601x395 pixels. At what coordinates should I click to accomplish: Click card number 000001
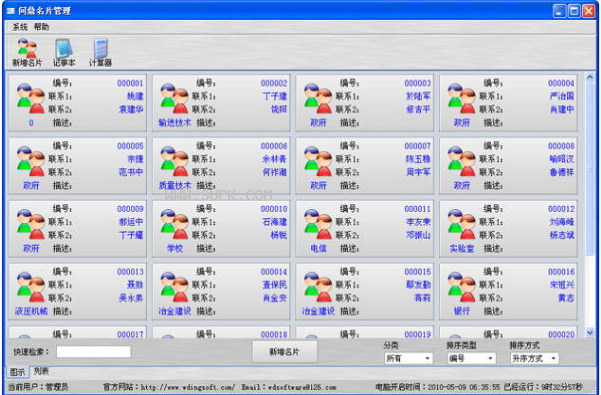pyautogui.click(x=130, y=83)
